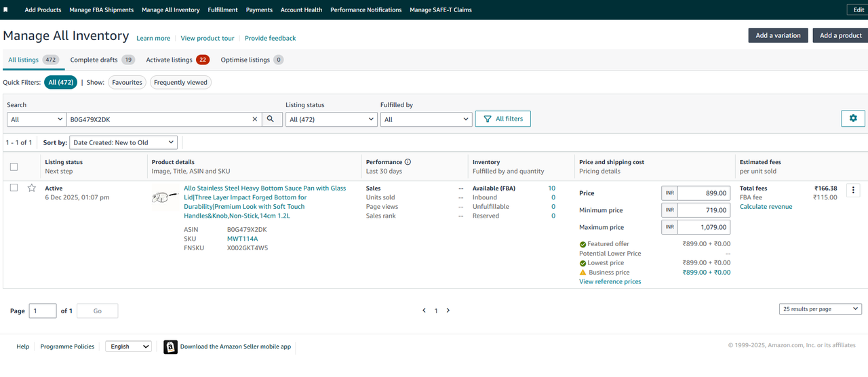Open the View product tour link
This screenshot has height=377, width=868.
pos(208,39)
